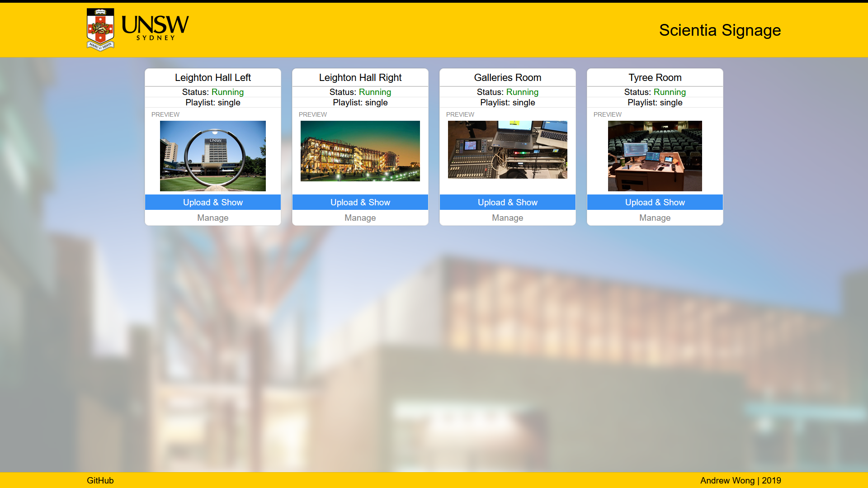Upload & Show for Leighton Hall Left

click(x=213, y=202)
